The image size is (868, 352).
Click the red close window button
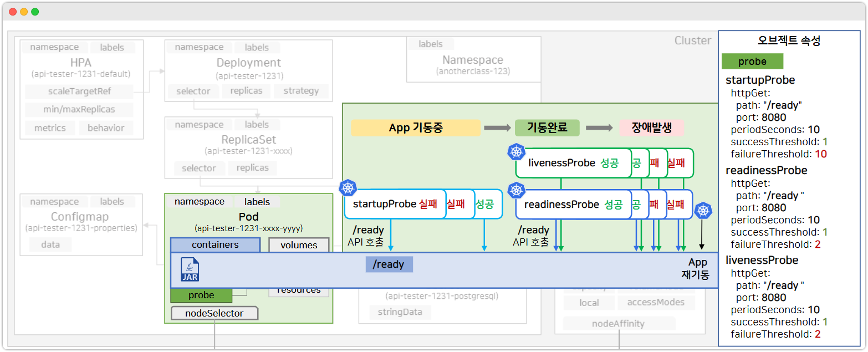[13, 12]
